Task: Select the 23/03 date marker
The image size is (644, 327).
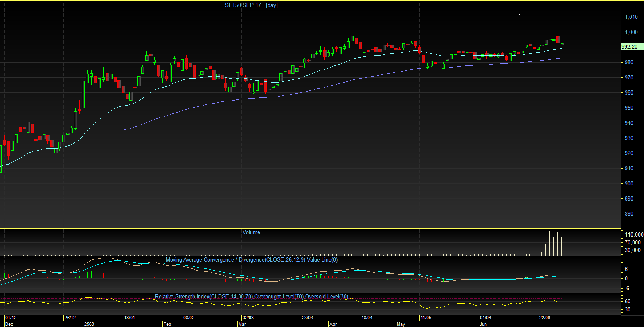Action: [308, 318]
